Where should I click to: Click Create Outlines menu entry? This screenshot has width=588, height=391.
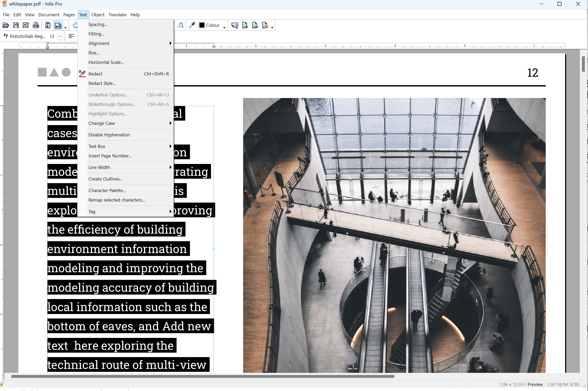pyautogui.click(x=105, y=179)
